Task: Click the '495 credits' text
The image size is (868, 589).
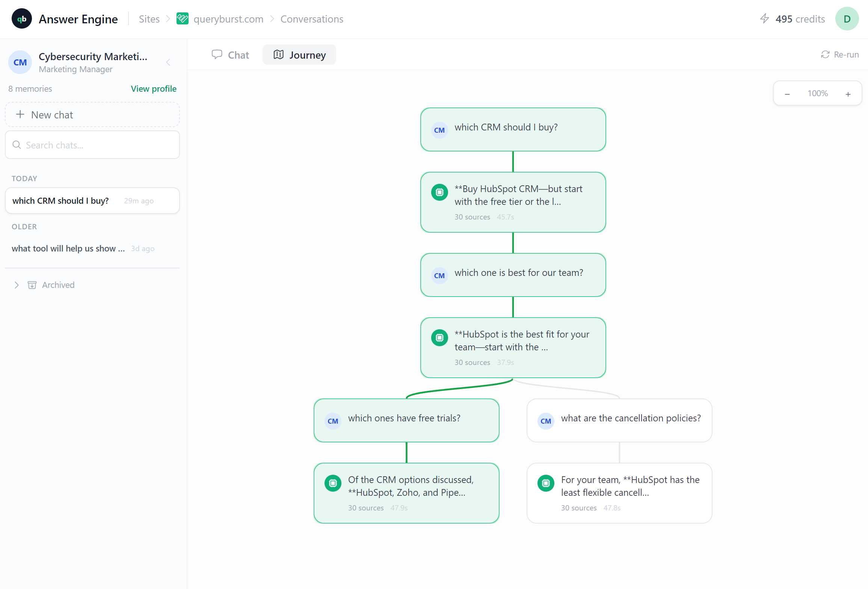Action: click(800, 19)
